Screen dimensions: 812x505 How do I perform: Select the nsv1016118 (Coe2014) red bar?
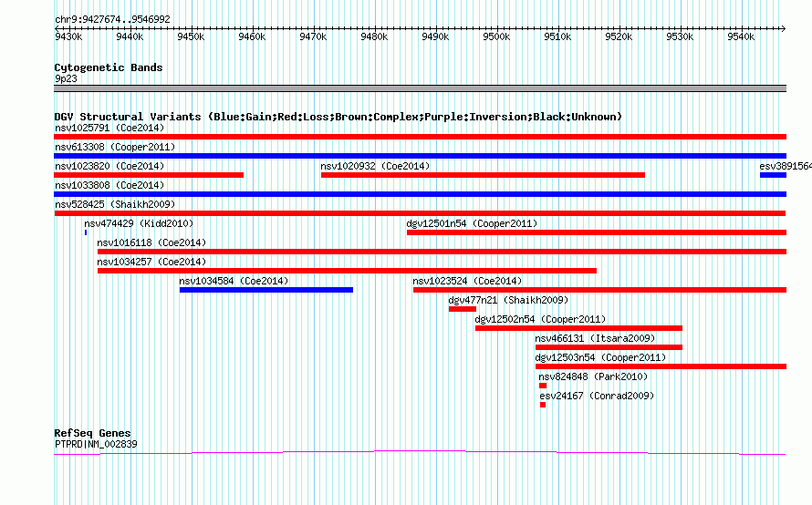(442, 252)
